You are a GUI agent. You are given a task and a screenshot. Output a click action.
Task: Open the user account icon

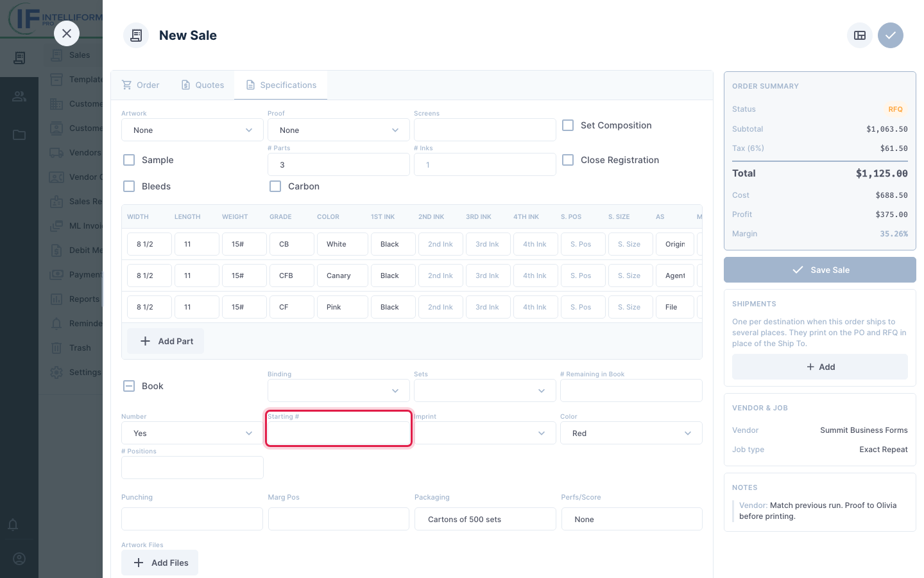pos(19,559)
